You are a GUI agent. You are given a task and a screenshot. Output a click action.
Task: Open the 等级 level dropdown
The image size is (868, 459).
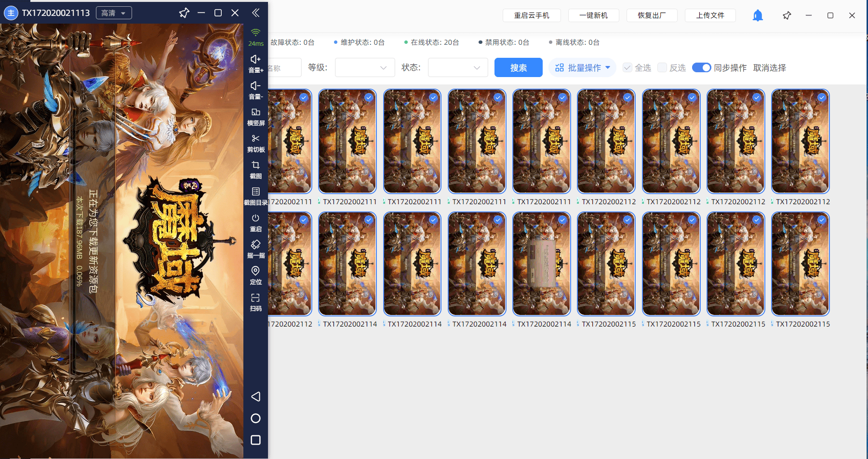(365, 68)
